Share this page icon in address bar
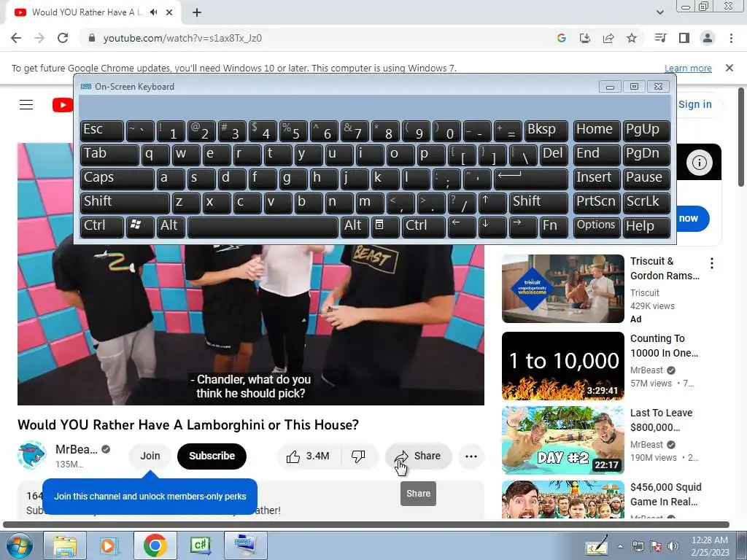The image size is (747, 560). 608,38
